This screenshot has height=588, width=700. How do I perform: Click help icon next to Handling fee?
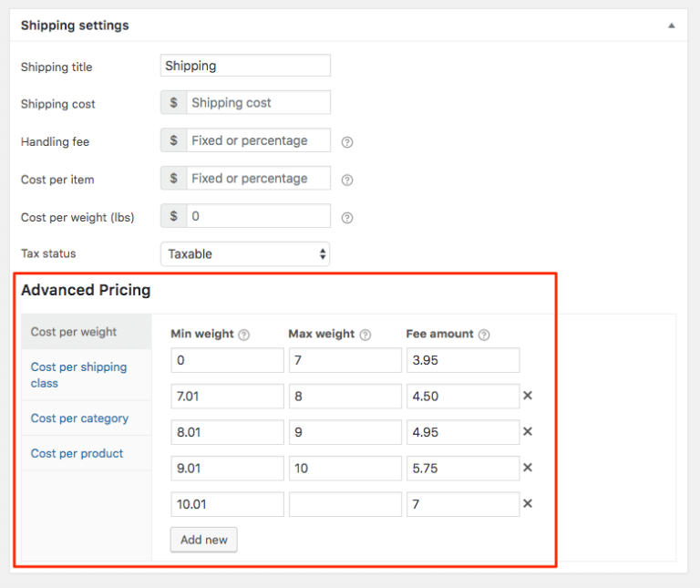point(346,142)
